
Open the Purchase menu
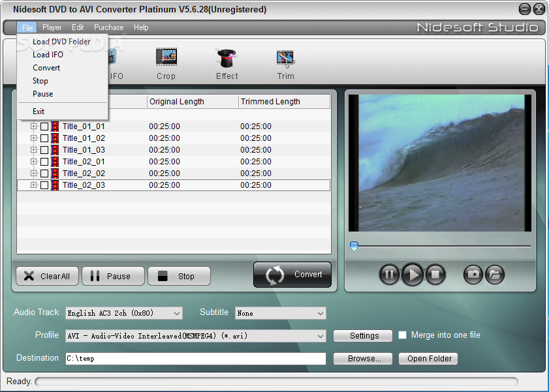coord(109,27)
